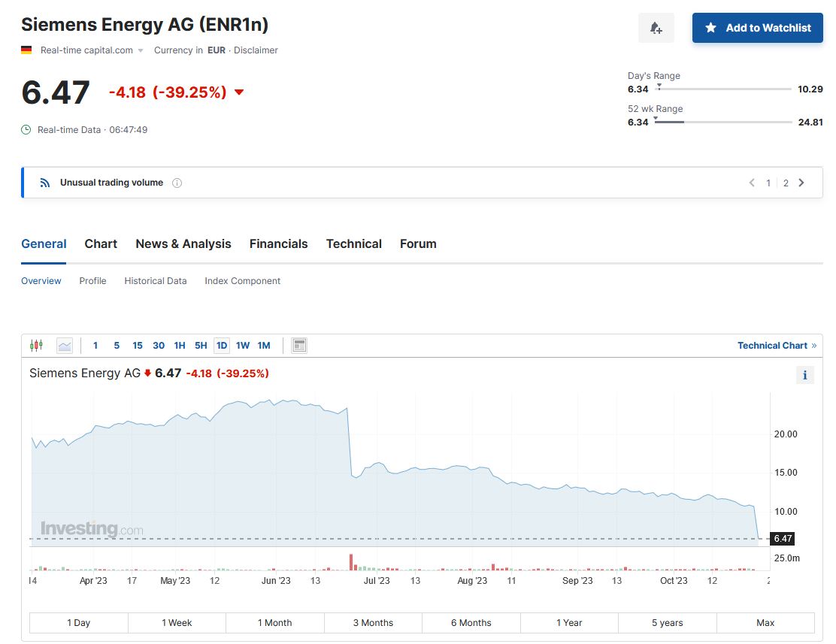The height and width of the screenshot is (644, 836).
Task: Open the chart info 'i' icon
Action: point(804,374)
